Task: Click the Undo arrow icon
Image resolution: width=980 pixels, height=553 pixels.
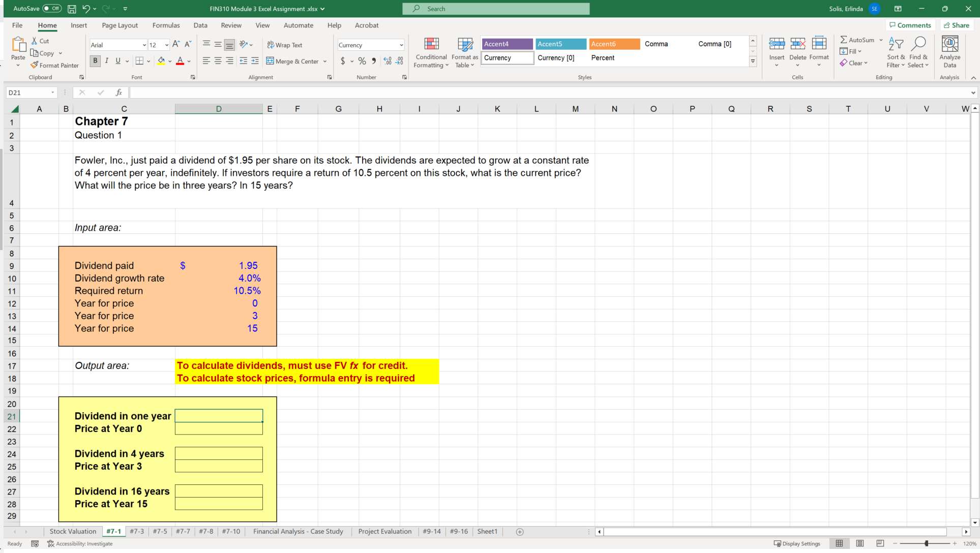Action: click(86, 9)
